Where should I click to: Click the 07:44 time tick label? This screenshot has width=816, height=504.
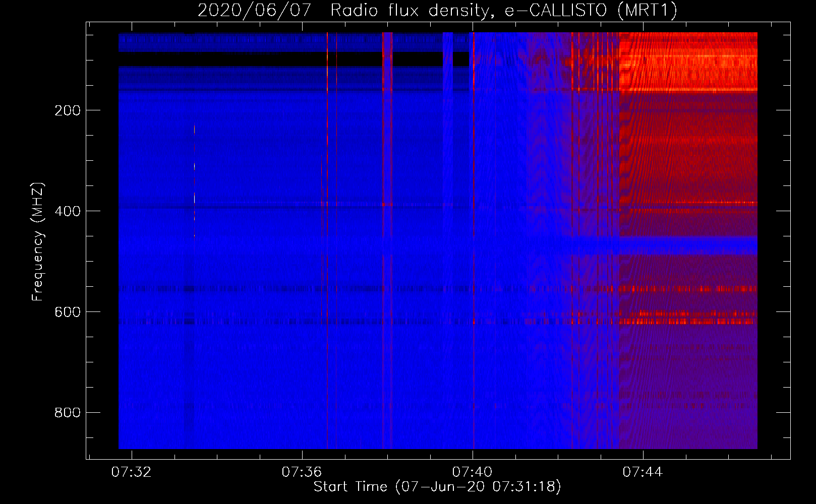click(643, 472)
